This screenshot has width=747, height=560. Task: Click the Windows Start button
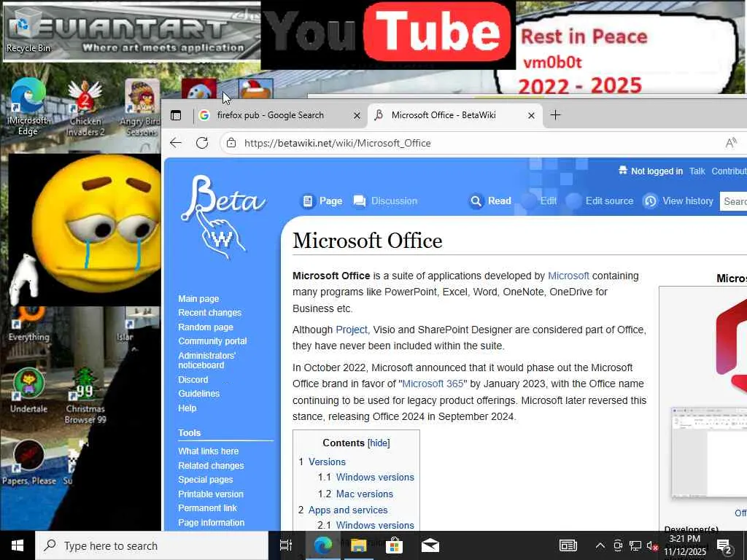(x=18, y=545)
